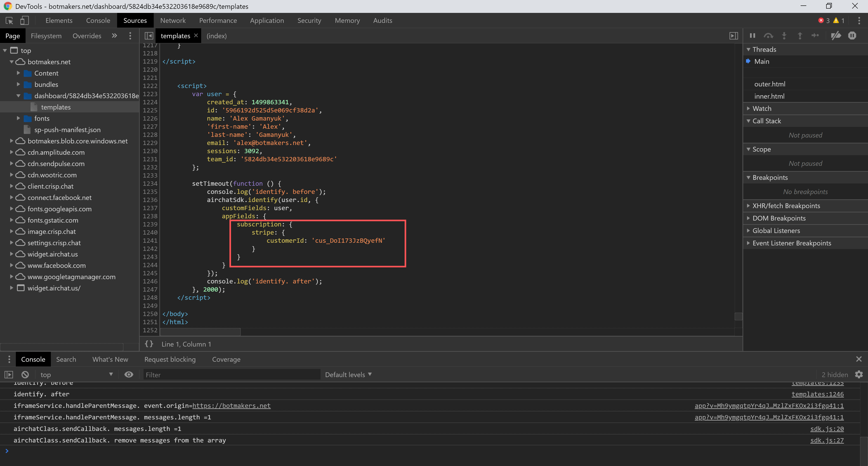Open the drawer three-dot menu
868x466 pixels.
[x=9, y=359]
